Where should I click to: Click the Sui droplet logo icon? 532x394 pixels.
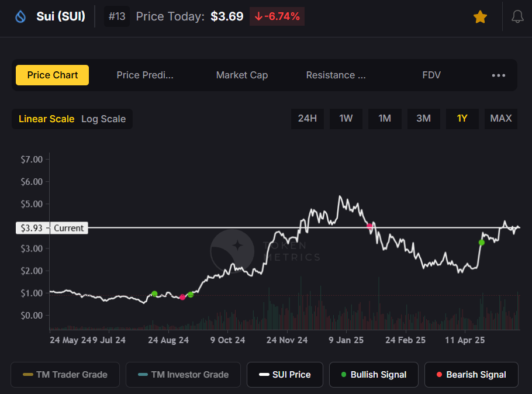tap(20, 16)
